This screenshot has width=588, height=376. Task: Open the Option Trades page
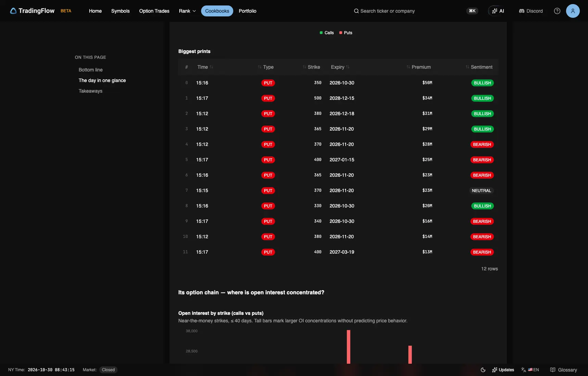coord(154,11)
